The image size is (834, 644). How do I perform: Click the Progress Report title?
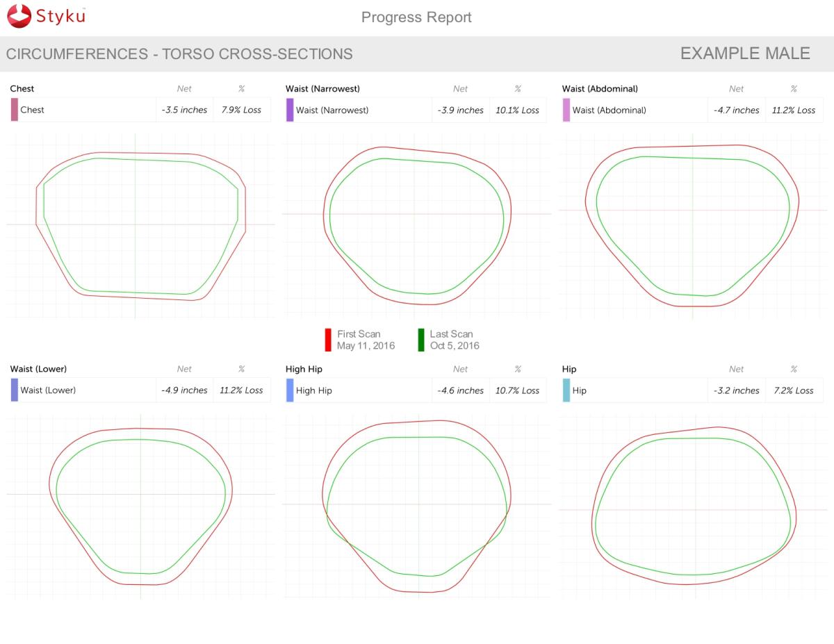pos(416,17)
